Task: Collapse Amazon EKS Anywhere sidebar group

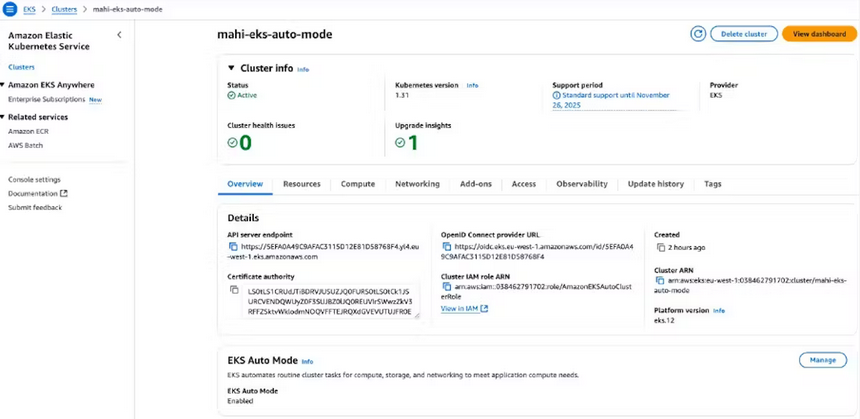Action: click(3, 85)
